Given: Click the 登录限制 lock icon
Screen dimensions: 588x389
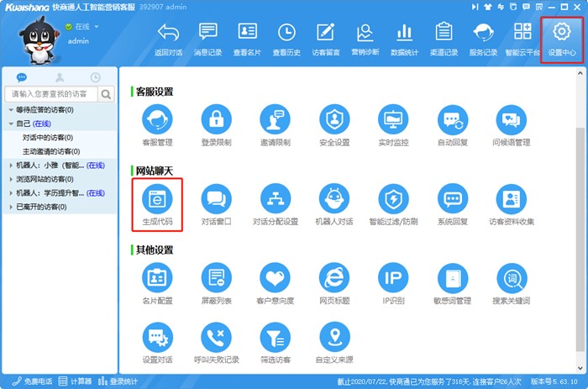Looking at the screenshot, I should (216, 121).
